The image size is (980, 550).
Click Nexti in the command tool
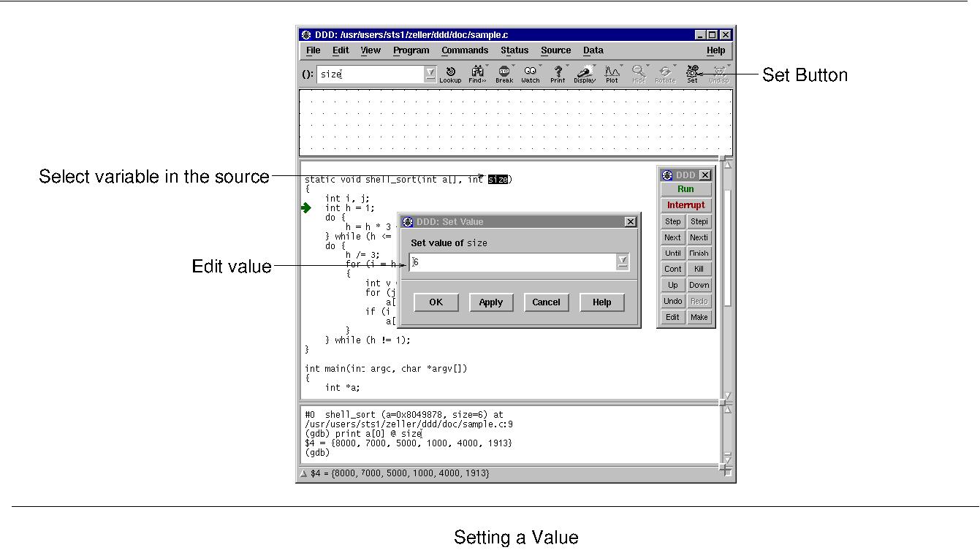click(x=699, y=237)
